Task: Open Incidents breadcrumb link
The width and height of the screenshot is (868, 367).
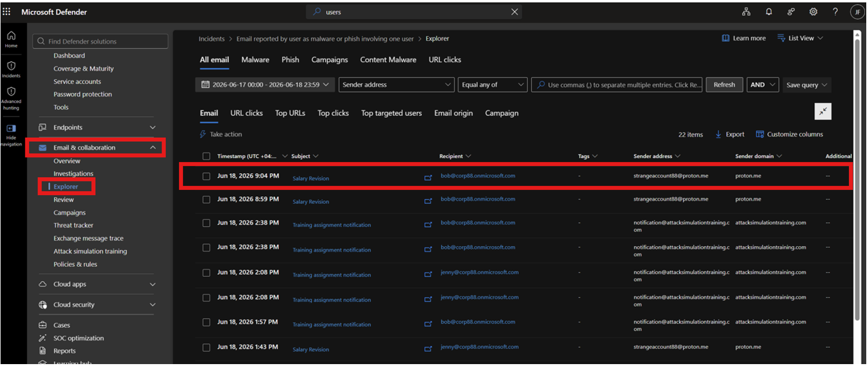Action: (x=211, y=39)
